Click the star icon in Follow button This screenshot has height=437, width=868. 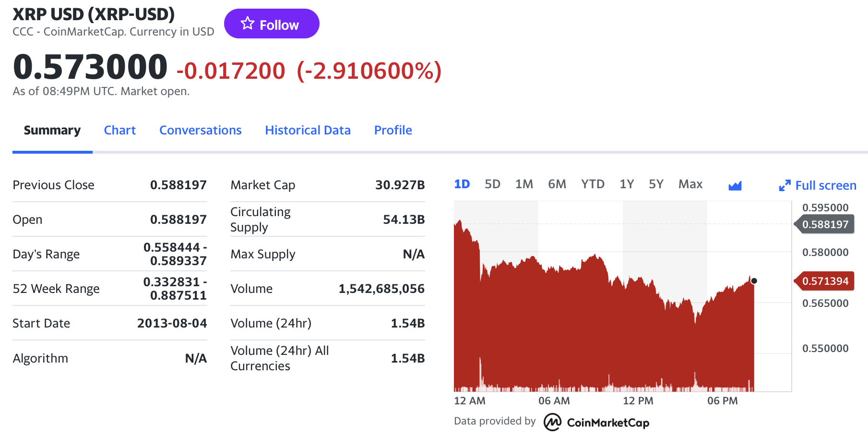(247, 23)
